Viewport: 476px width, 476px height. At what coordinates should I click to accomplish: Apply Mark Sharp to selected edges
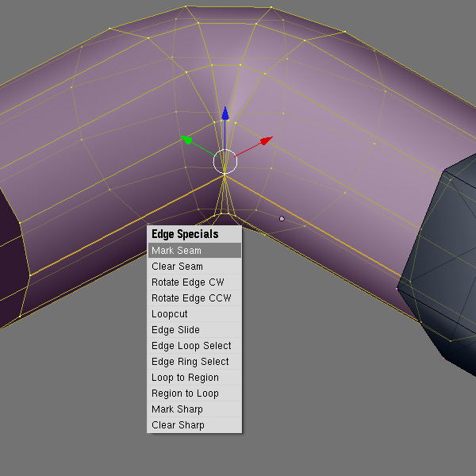tap(194, 409)
